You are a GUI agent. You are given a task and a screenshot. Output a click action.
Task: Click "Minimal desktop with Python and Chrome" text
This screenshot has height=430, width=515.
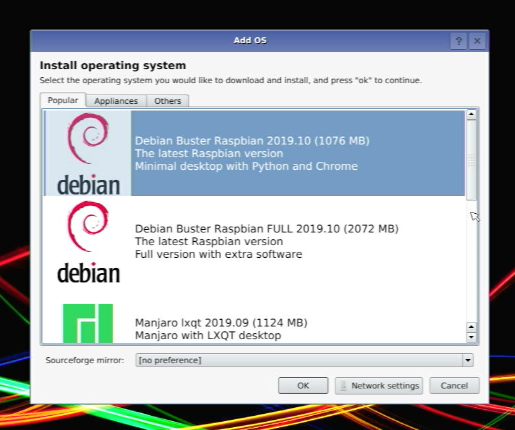pos(246,166)
